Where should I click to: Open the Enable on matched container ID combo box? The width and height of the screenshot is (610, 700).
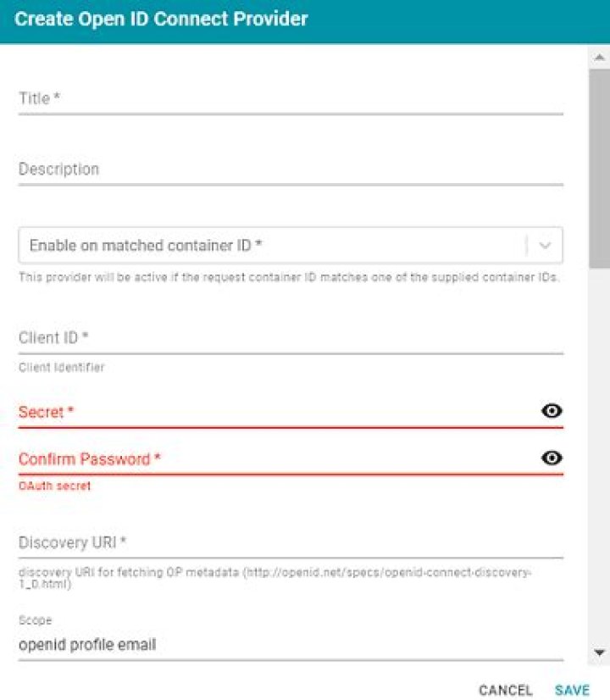pyautogui.click(x=271, y=246)
